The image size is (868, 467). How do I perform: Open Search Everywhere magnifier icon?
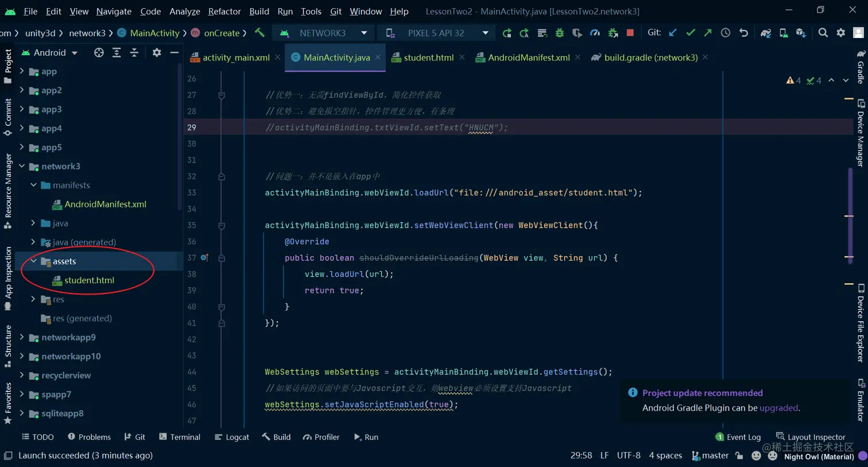823,33
